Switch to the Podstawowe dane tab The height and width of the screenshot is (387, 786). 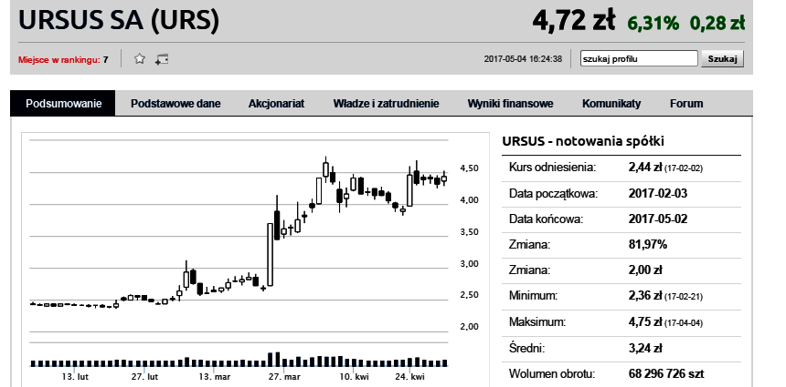(175, 103)
